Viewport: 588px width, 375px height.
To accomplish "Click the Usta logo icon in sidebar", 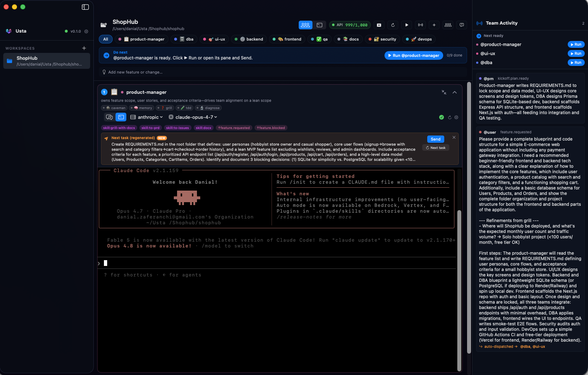I will 9,31.
